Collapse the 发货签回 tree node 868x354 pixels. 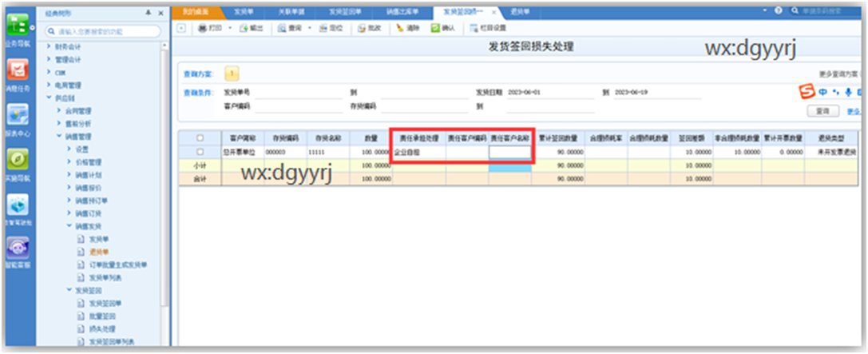click(x=69, y=290)
